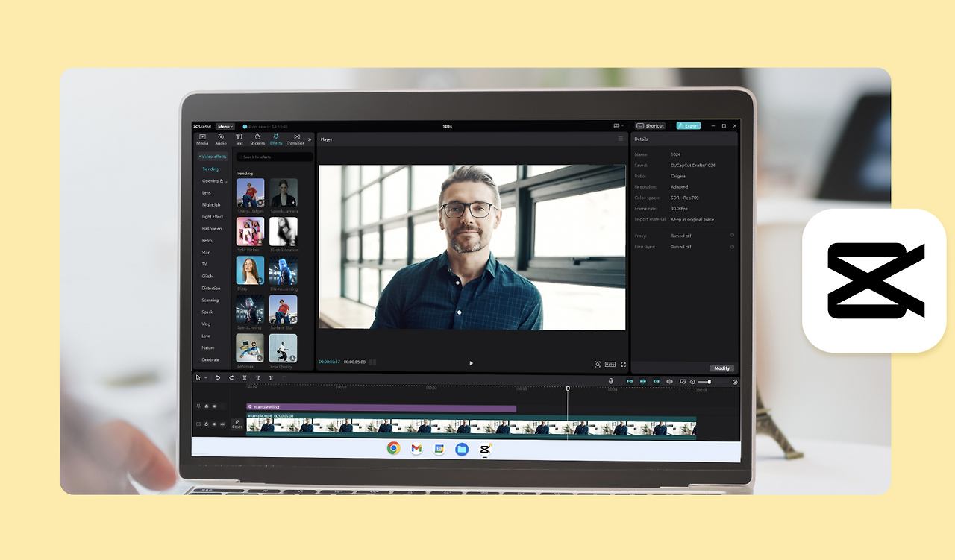This screenshot has width=955, height=560.
Task: Enter fullscreen preview mode
Action: (623, 364)
